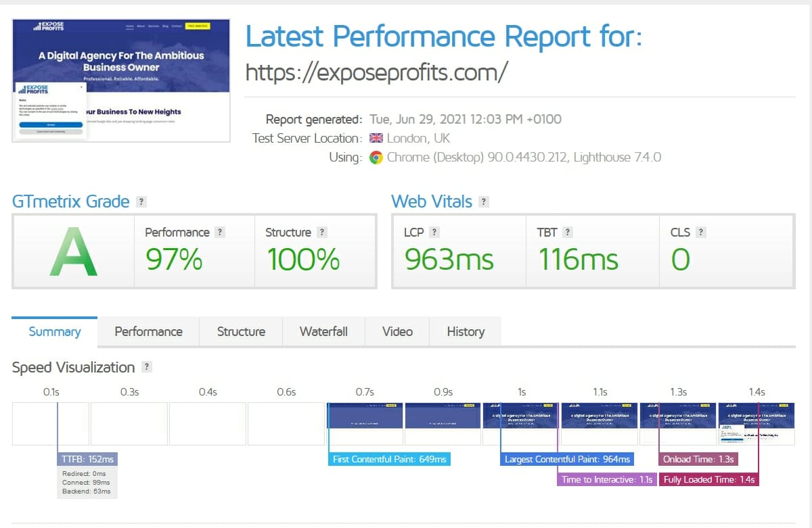Click the question mark beside Performance score

click(x=220, y=232)
